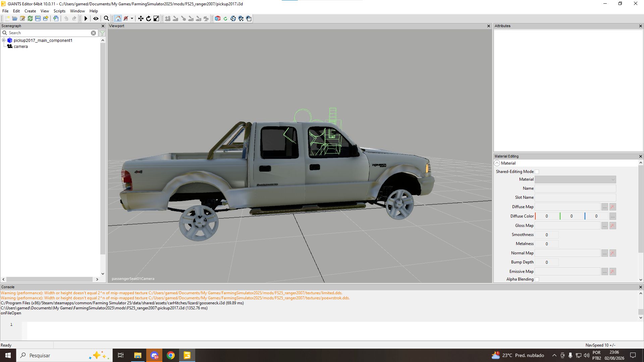Select pickup2017_main_component1 in scenegraph
The image size is (644, 362).
click(x=43, y=41)
